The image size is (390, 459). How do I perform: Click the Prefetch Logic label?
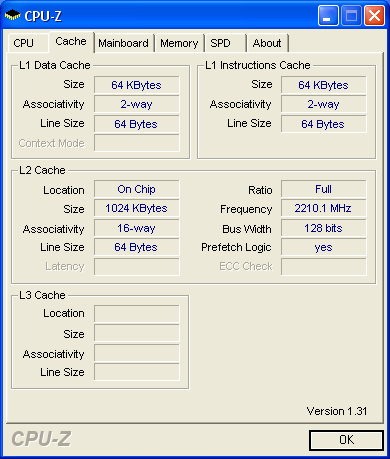236,247
